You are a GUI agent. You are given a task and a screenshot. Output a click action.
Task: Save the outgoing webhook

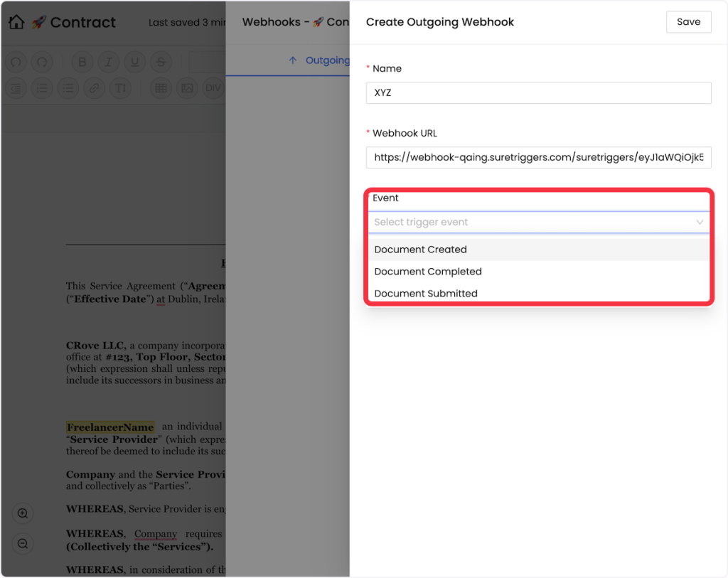688,22
